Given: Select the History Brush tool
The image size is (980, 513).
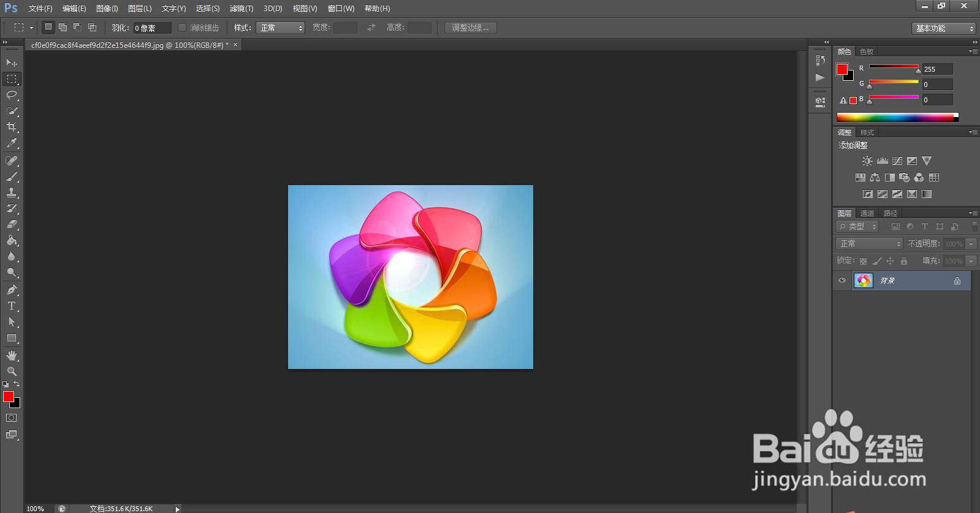Looking at the screenshot, I should click(12, 208).
